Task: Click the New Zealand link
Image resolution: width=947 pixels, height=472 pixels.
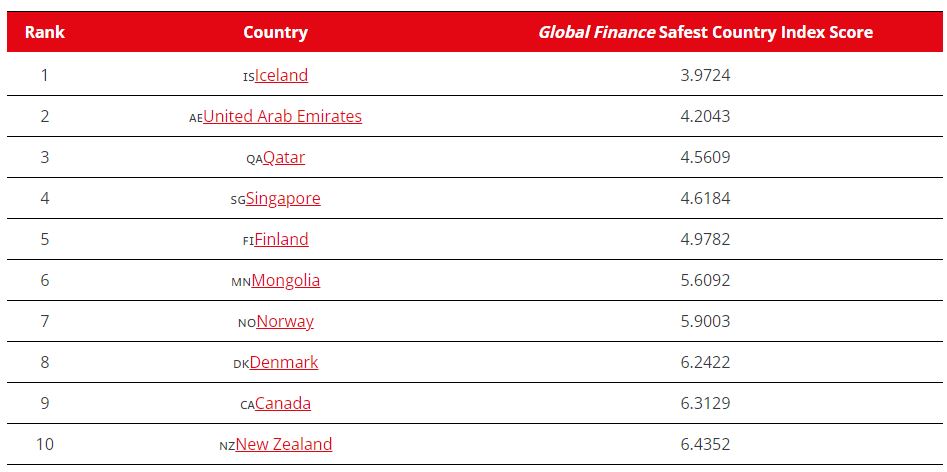Action: click(284, 444)
